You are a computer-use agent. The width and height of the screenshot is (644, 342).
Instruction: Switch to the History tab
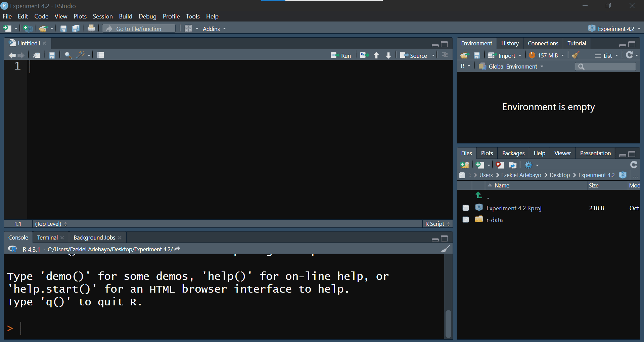point(510,43)
